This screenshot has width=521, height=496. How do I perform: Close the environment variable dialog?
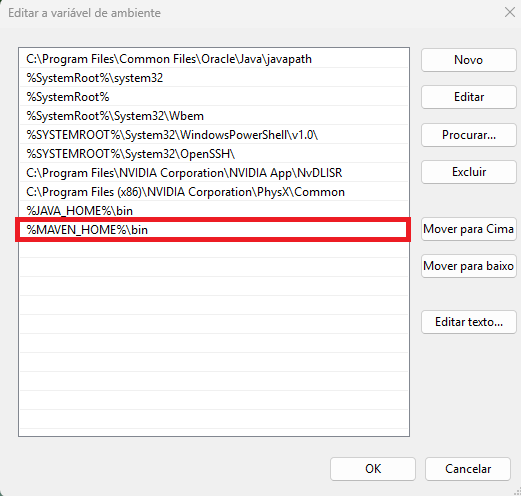click(510, 13)
